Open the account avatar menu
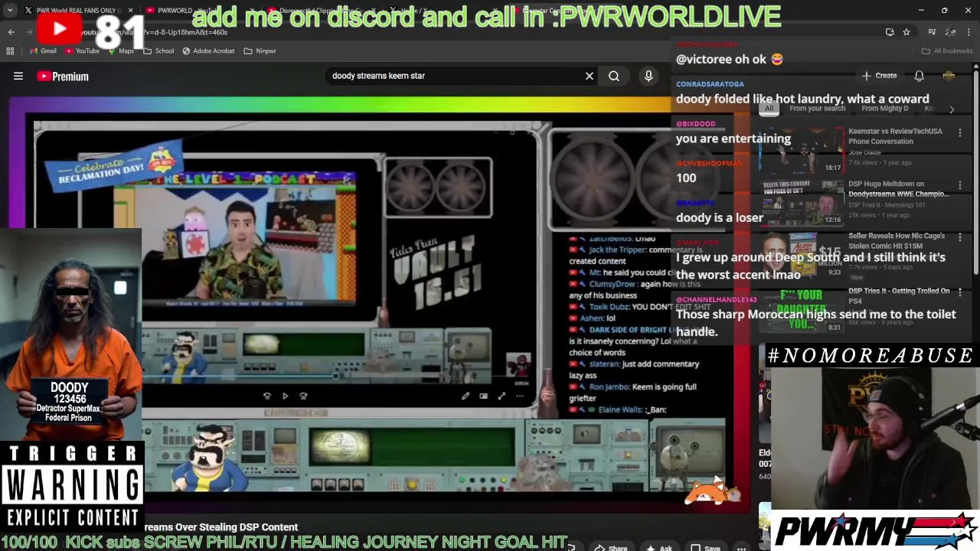 (x=949, y=76)
